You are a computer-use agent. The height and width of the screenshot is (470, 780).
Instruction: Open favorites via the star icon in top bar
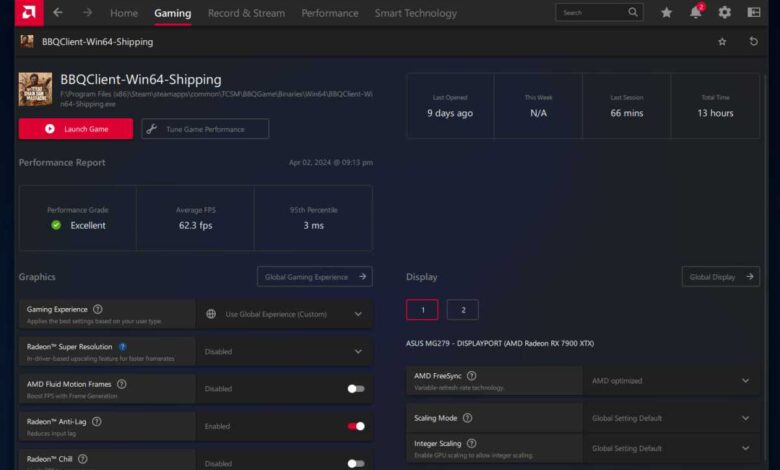(x=667, y=12)
